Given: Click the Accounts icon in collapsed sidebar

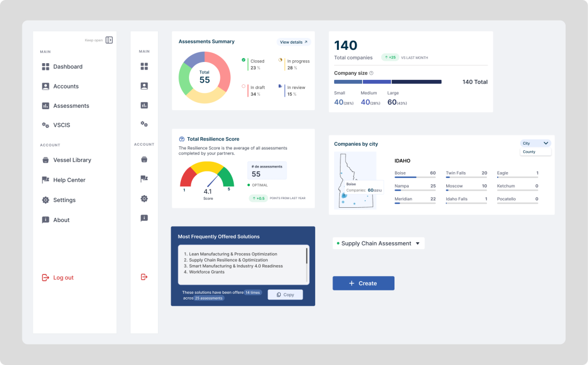Looking at the screenshot, I should tap(144, 86).
